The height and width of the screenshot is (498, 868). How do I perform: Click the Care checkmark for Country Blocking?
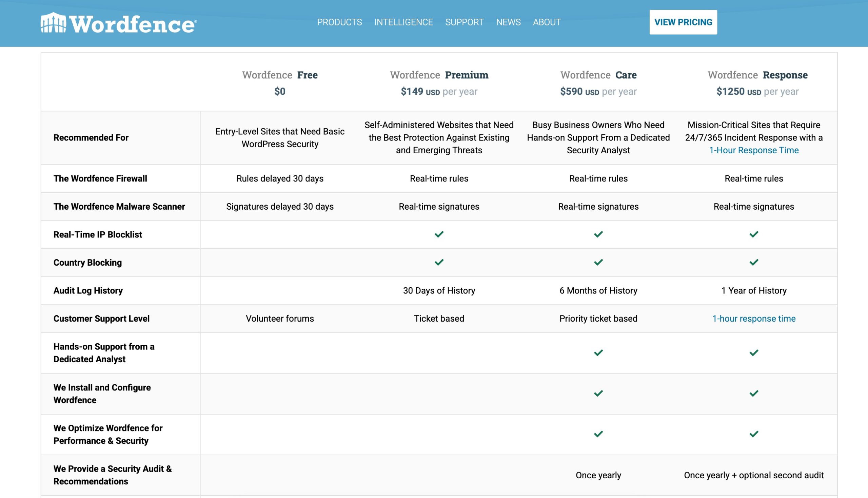coord(598,262)
